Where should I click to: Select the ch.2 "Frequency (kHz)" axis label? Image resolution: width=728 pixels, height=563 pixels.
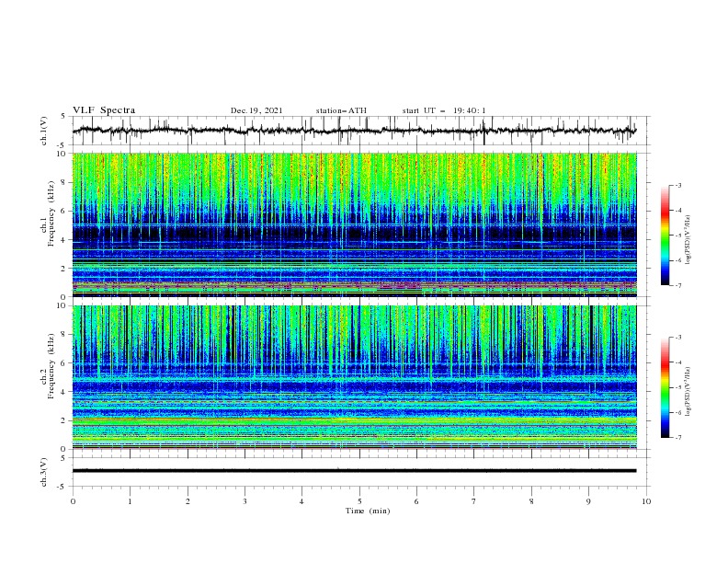pos(51,366)
